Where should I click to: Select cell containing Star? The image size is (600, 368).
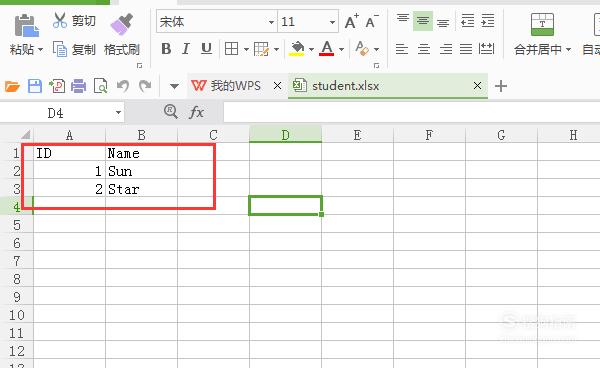142,189
